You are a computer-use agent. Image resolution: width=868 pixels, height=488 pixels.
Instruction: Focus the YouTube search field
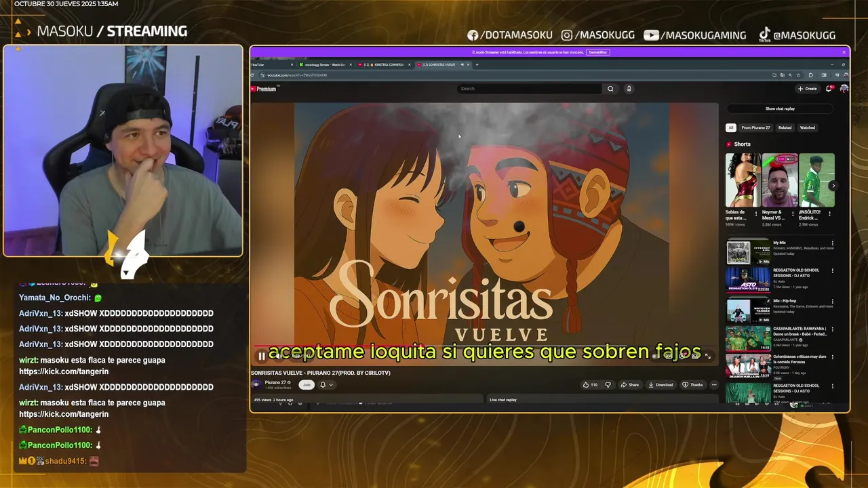[x=529, y=89]
